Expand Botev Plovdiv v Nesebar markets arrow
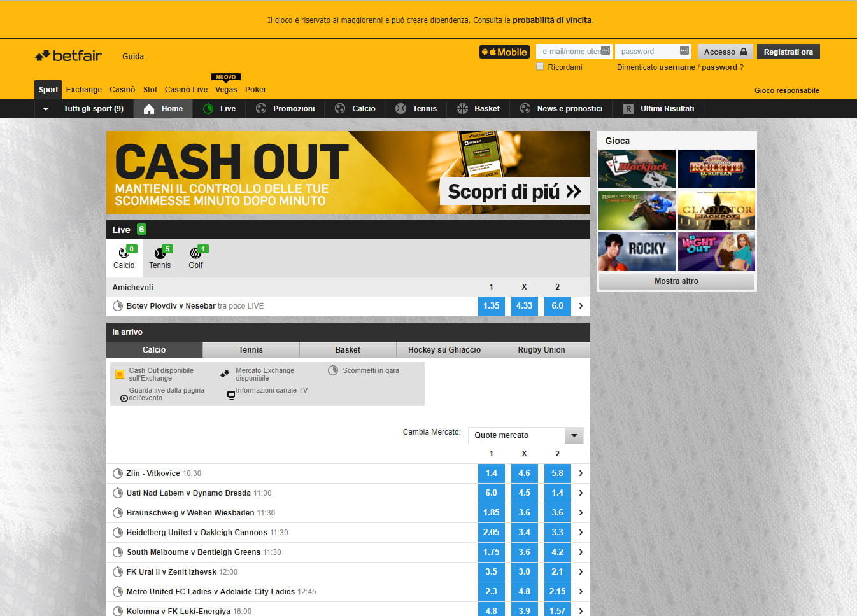The width and height of the screenshot is (857, 616). tap(581, 306)
